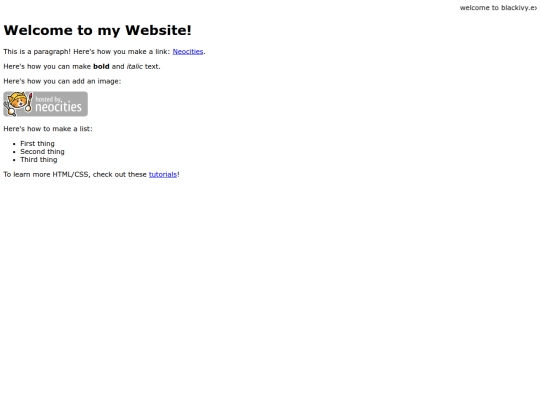Click the bullet before First thing
Screen dimensions: 540x405
[x=14, y=144]
